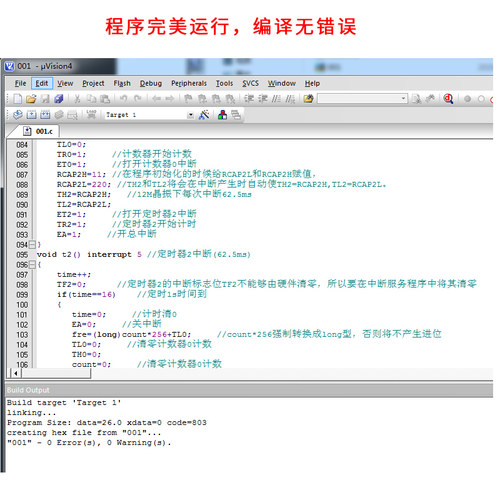The width and height of the screenshot is (500, 500).
Task: Click the Download LOAD icon
Action: (91, 115)
